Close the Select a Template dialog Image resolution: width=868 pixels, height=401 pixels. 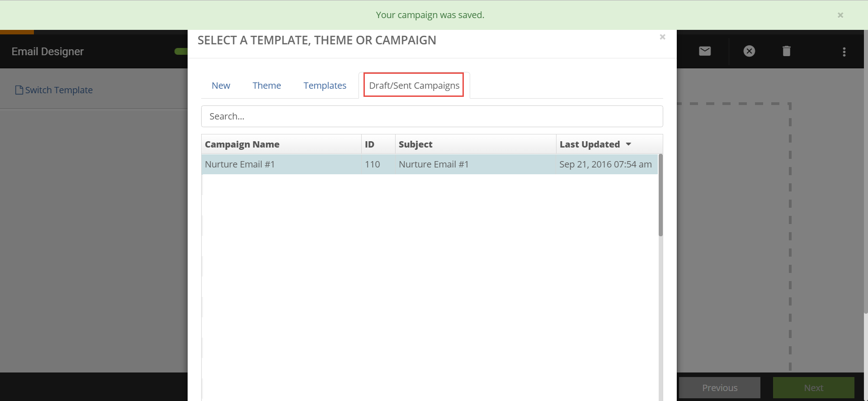point(662,37)
